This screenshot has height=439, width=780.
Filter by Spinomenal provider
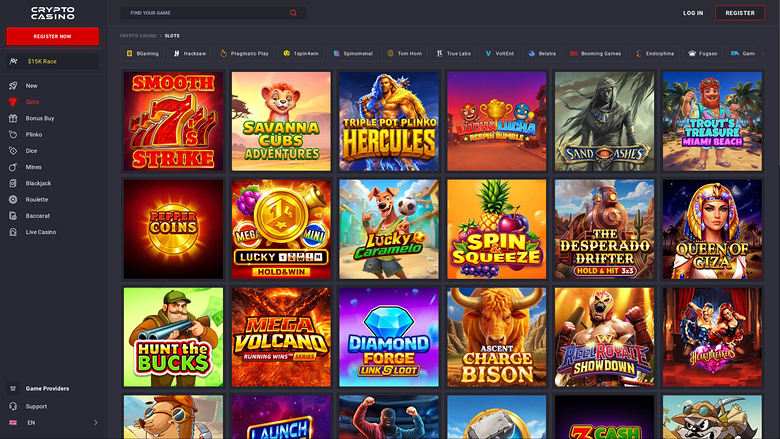pyautogui.click(x=353, y=53)
